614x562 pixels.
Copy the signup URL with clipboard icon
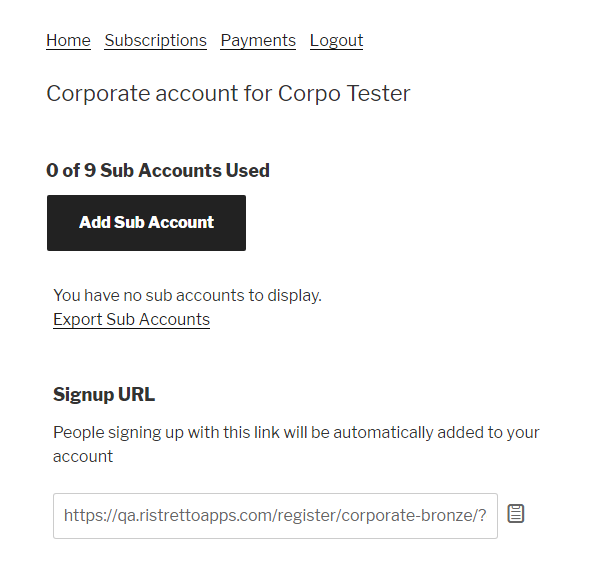pos(515,513)
